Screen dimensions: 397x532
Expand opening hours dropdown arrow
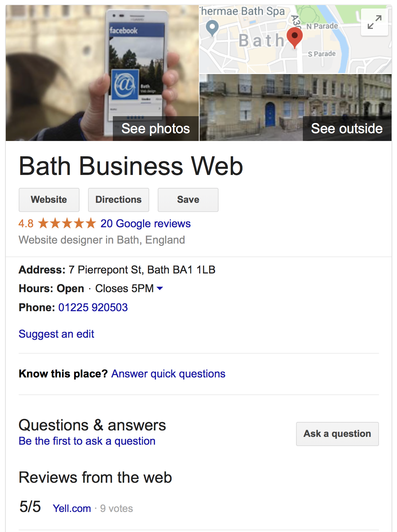click(160, 288)
